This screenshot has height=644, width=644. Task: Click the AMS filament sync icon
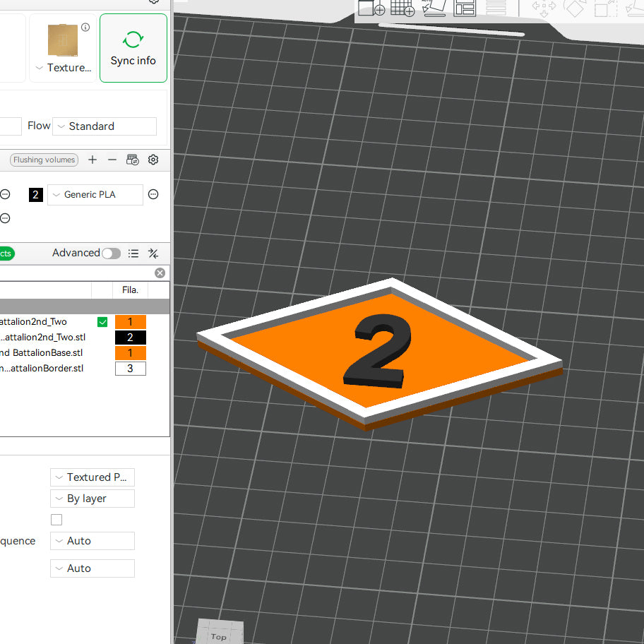[132, 160]
